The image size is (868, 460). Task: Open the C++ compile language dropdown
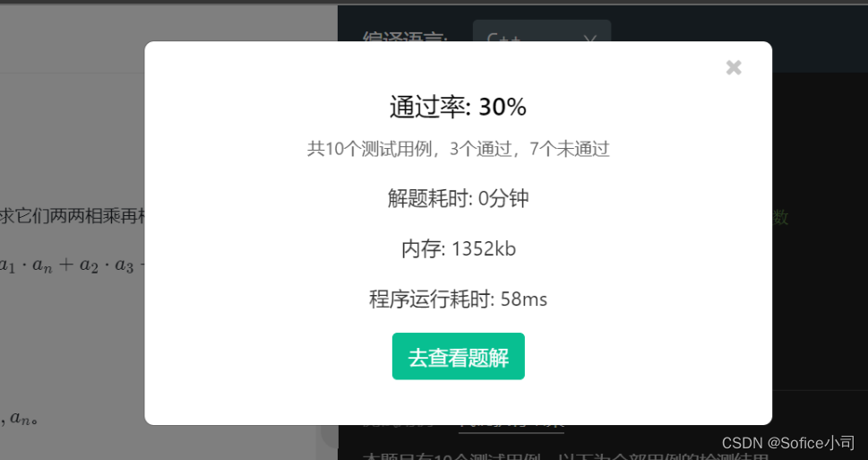(541, 30)
